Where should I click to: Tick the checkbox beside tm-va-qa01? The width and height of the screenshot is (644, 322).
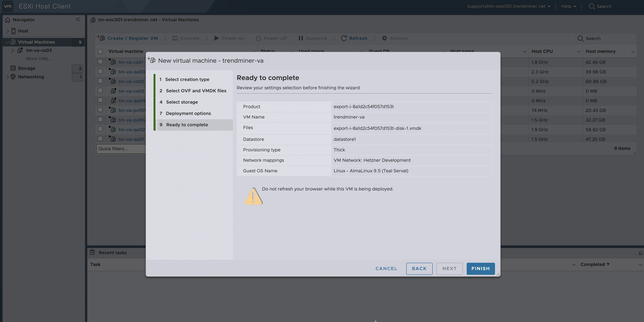tap(100, 139)
